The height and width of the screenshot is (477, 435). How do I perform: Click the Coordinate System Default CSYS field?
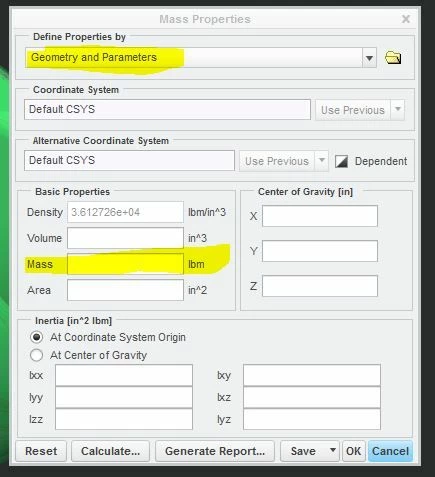click(x=167, y=109)
